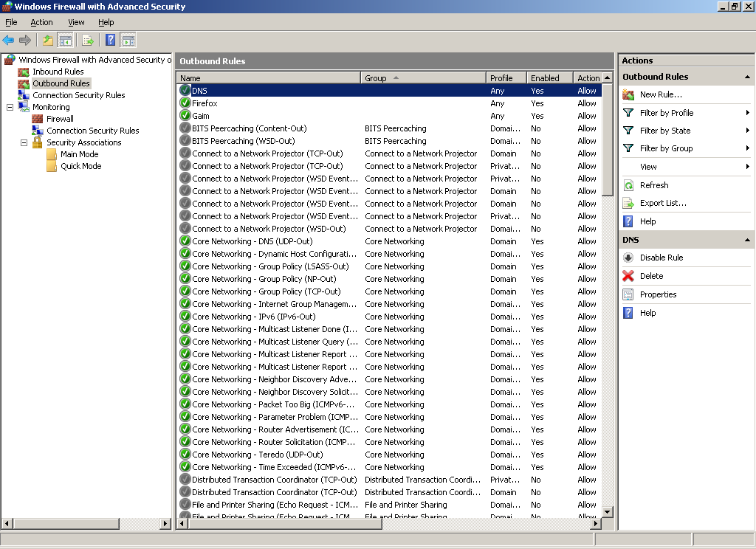Open the File menu
This screenshot has height=549, width=756.
coord(11,22)
